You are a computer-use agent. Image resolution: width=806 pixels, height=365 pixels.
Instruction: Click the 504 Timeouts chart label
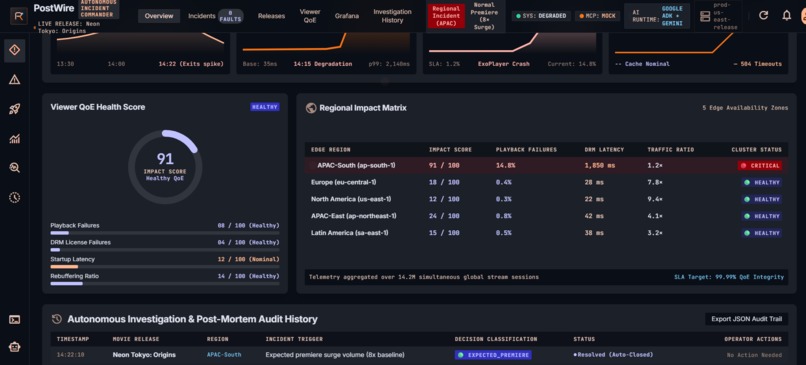tap(758, 64)
